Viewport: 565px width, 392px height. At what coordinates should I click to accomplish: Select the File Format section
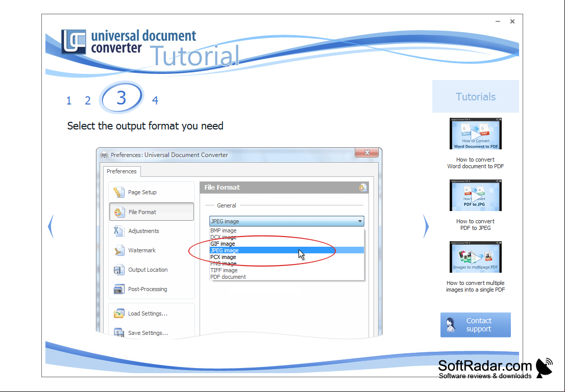[x=152, y=212]
